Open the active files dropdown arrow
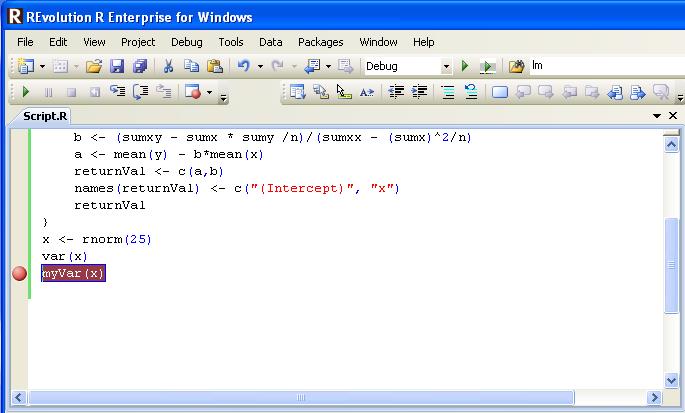The image size is (685, 413). 657,116
